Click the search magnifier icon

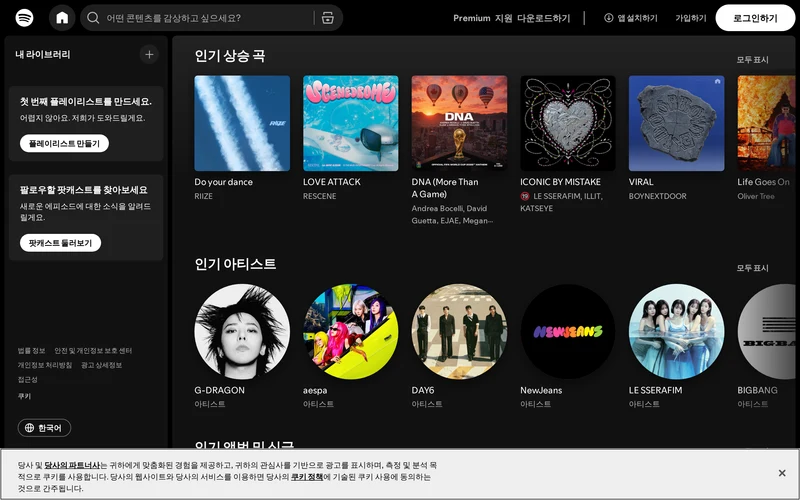pos(93,18)
